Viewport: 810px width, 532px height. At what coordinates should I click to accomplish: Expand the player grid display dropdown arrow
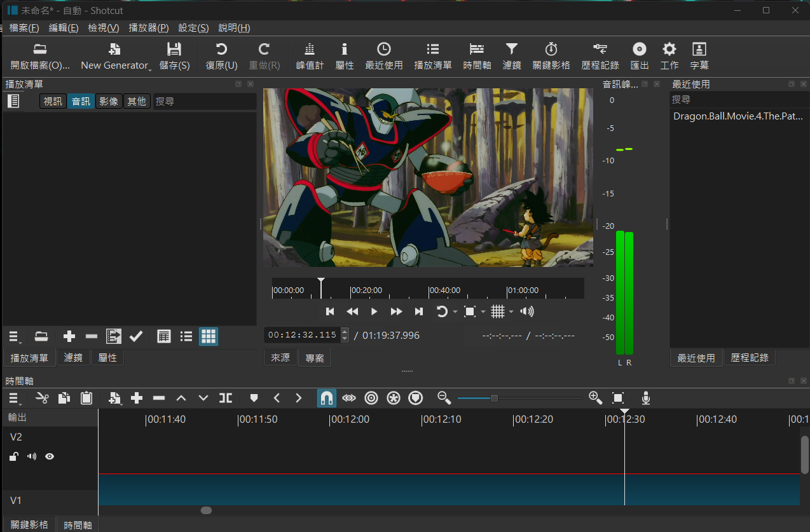click(x=511, y=311)
